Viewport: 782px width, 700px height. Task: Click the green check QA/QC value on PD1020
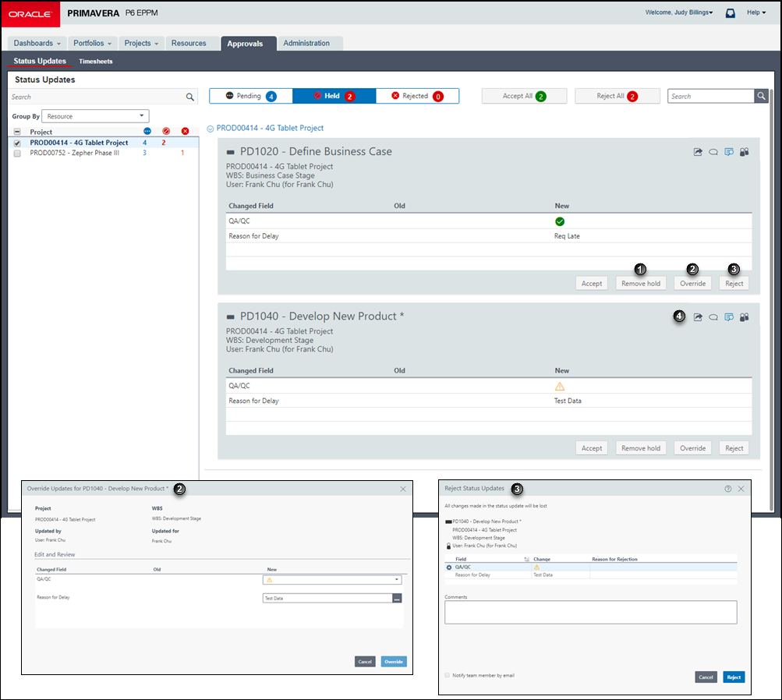tap(560, 221)
